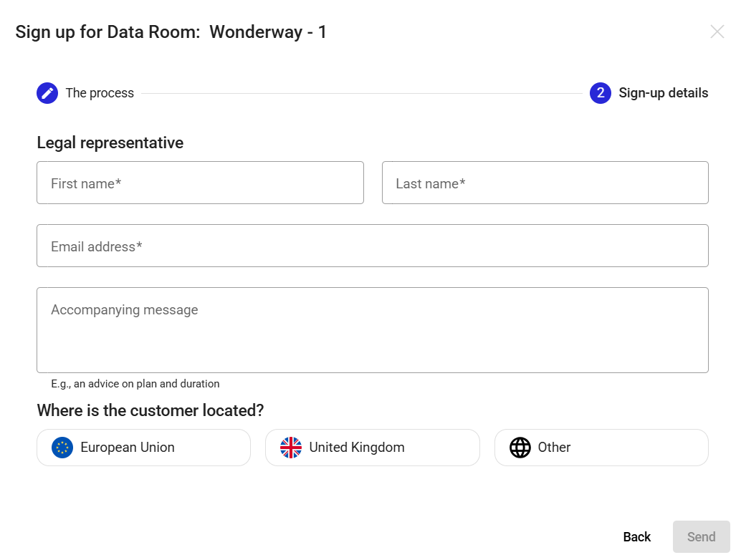Click the United Kingdom flag icon

(291, 448)
